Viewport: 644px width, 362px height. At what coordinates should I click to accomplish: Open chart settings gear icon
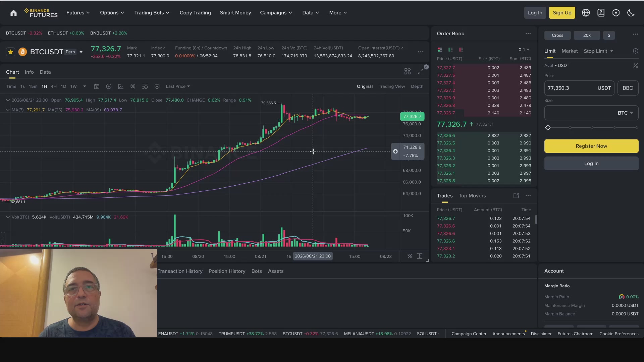(157, 86)
